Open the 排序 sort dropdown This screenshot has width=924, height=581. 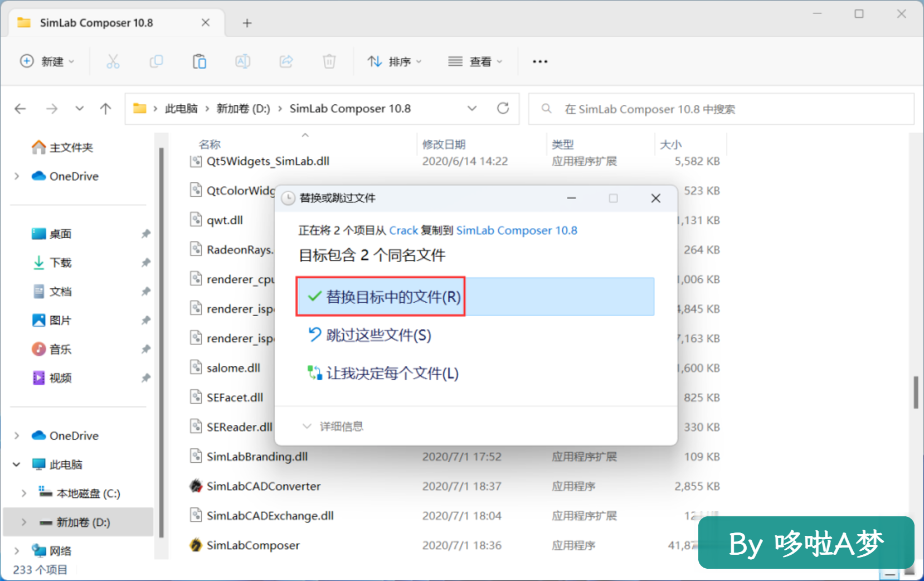pos(395,61)
